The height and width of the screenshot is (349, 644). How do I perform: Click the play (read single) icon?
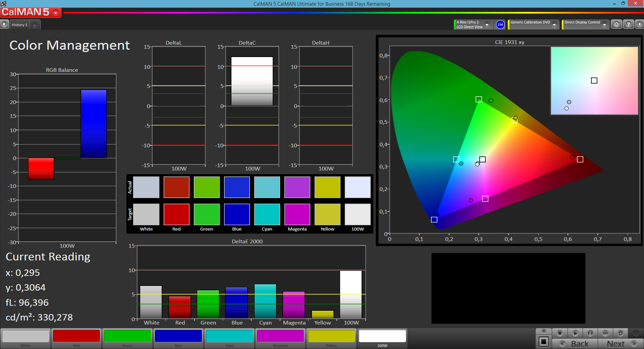tap(575, 333)
